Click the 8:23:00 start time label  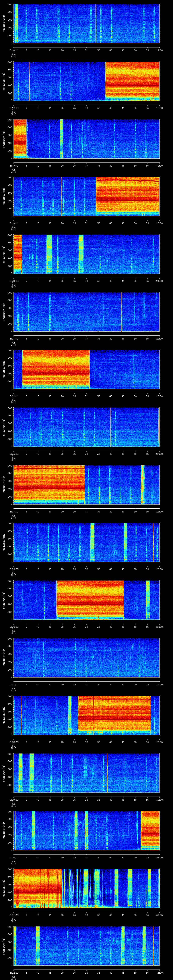pyautogui.click(x=14, y=454)
